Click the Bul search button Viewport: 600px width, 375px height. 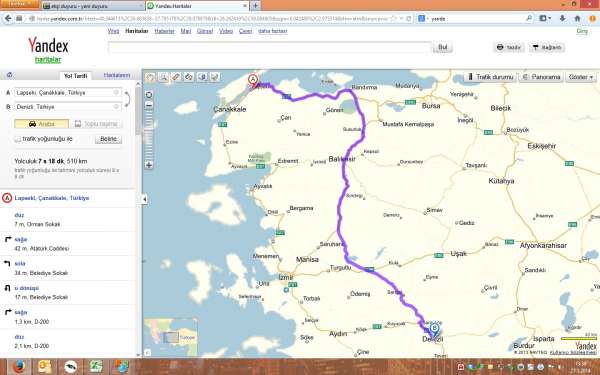click(443, 47)
